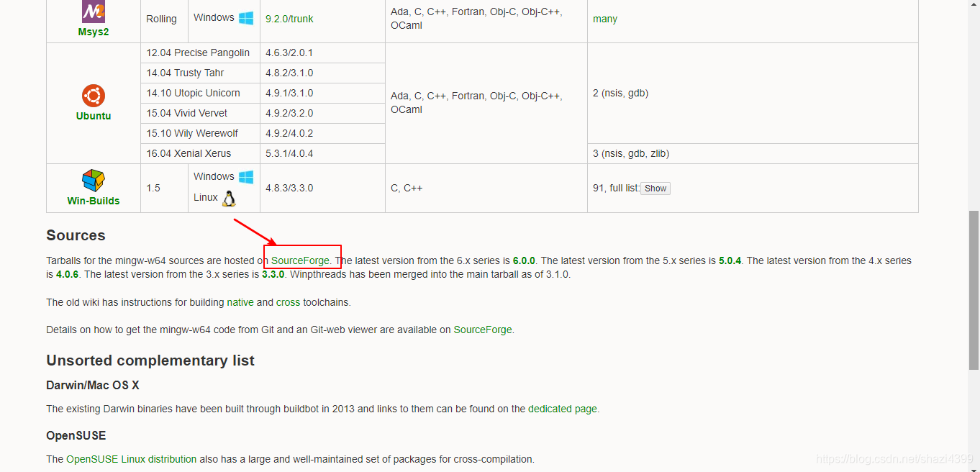Screen dimensions: 980x472
Task: Open the 9.2.0/trunk version link
Action: (x=289, y=19)
